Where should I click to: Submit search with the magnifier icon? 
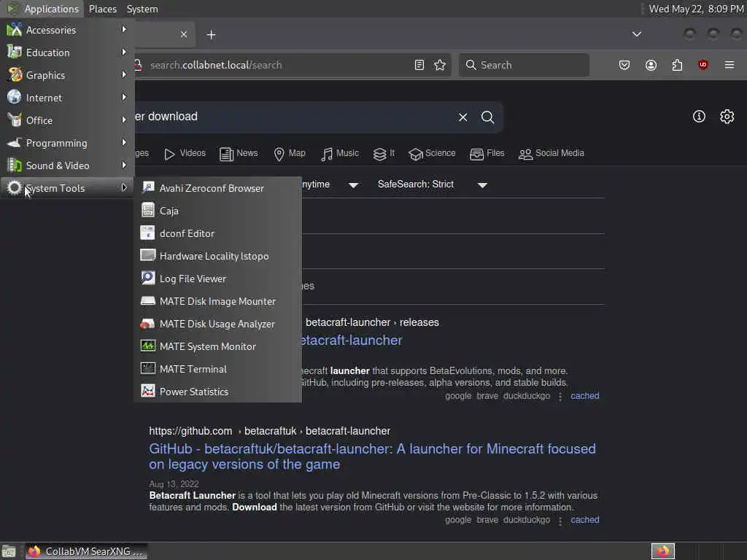coord(487,117)
